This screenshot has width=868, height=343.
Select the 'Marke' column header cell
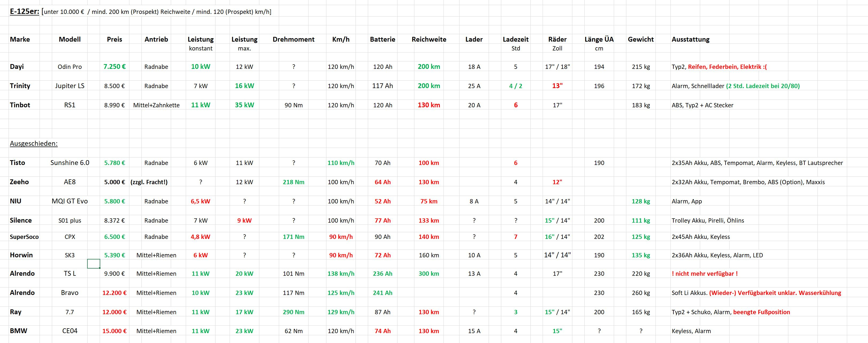pyautogui.click(x=20, y=40)
